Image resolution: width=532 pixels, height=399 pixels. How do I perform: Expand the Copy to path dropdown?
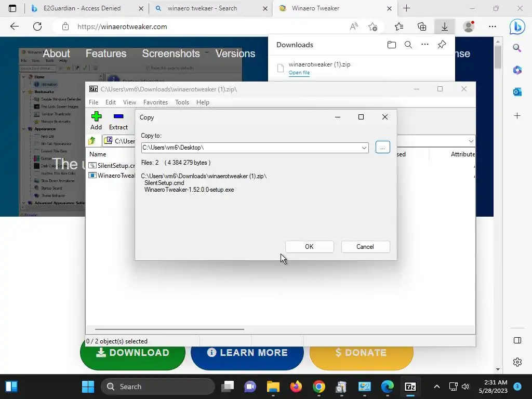tap(364, 148)
